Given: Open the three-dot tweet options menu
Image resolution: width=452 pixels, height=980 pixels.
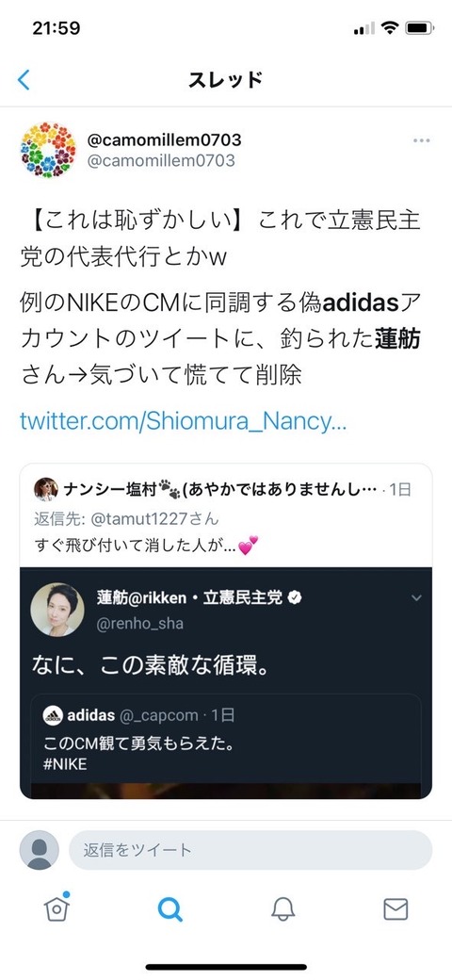Looking at the screenshot, I should coord(422,140).
